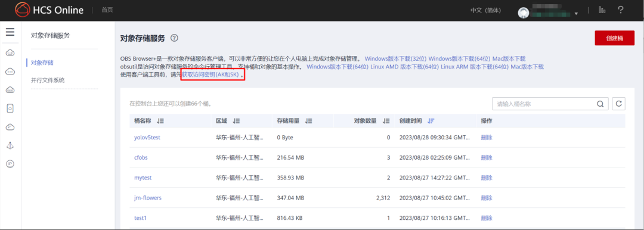
Task: Open the question mark help in top bar
Action: tap(621, 10)
